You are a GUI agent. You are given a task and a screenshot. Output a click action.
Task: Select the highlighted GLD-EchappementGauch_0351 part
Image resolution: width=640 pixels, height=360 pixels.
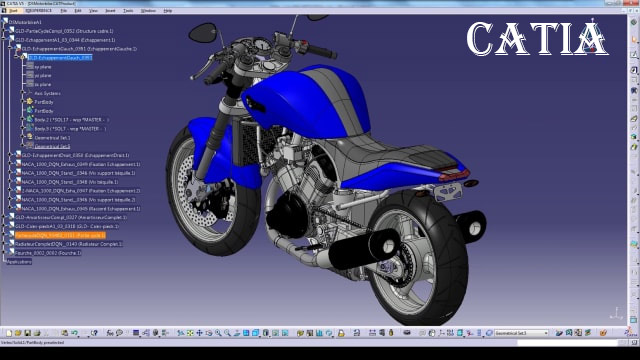point(60,58)
